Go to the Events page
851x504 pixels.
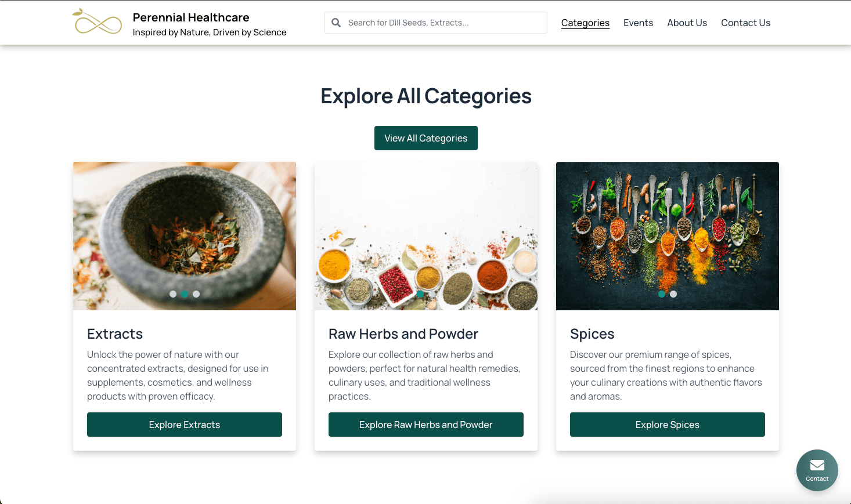coord(638,23)
